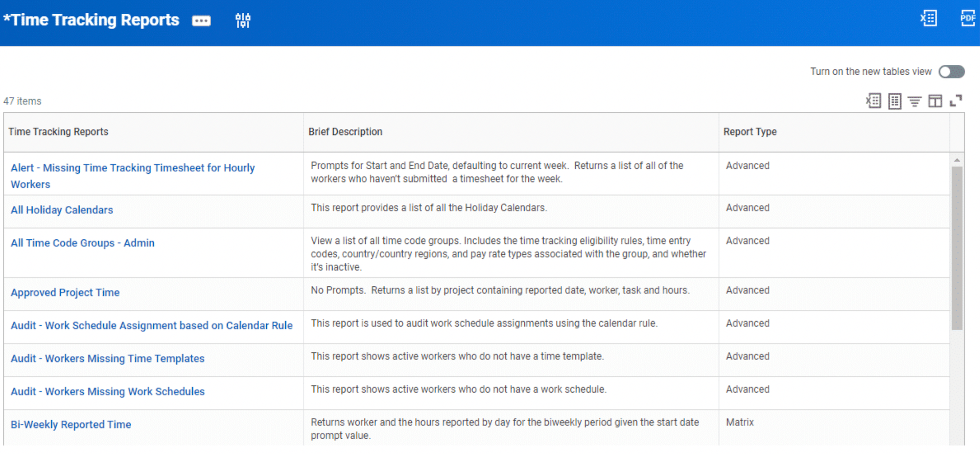Viewport: 980px width, 454px height.
Task: Open Audit - Workers Missing Work Schedules report
Action: [107, 391]
